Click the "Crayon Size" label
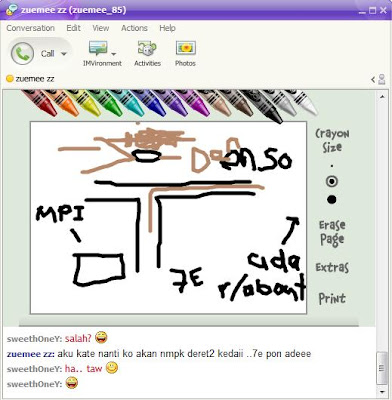392x400 pixels. click(332, 141)
